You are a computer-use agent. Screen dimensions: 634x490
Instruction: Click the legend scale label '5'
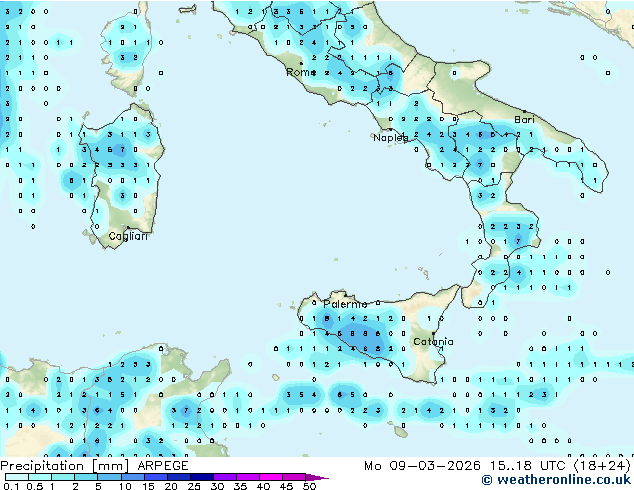[x=98, y=486]
